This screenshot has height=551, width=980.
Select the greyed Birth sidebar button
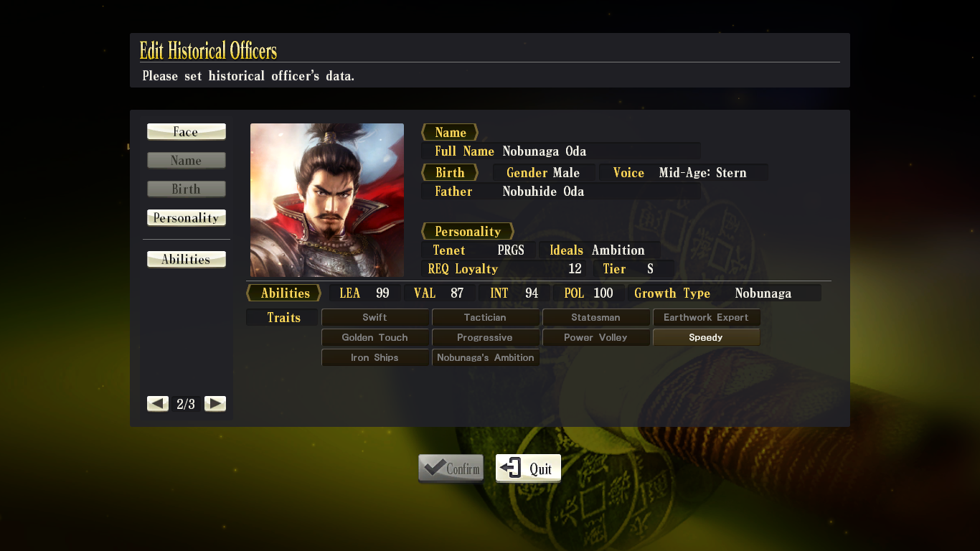[x=187, y=189]
